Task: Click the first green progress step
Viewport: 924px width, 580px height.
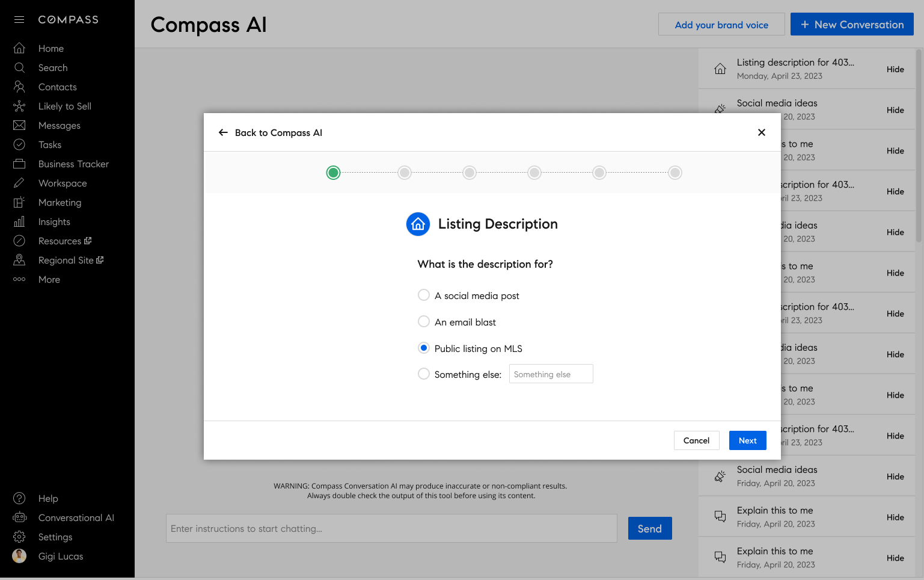Action: [333, 173]
